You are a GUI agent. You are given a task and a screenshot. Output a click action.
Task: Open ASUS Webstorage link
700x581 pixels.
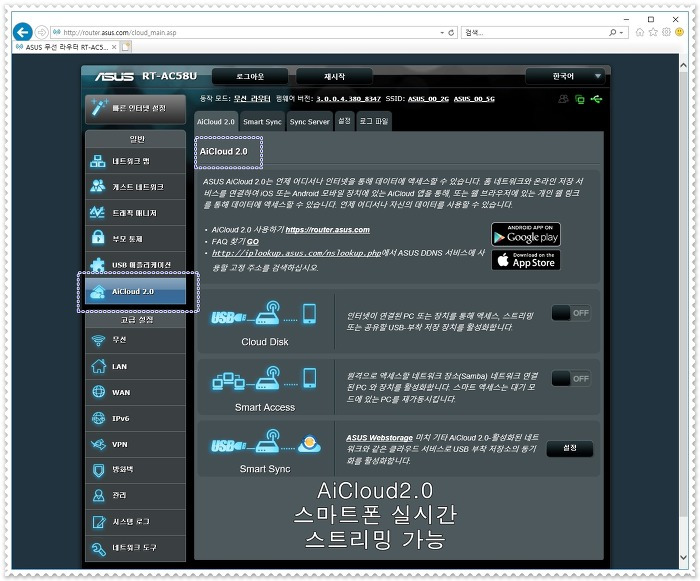379,438
